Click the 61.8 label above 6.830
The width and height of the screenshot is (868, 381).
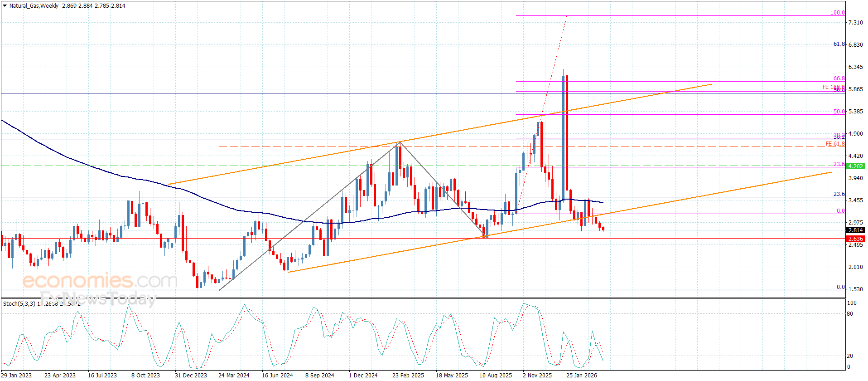(x=839, y=44)
